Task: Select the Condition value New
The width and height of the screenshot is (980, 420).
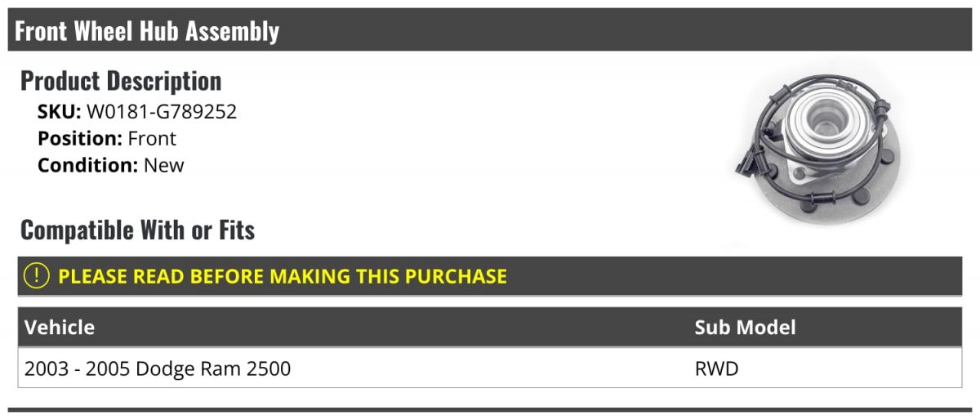Action: [x=164, y=165]
